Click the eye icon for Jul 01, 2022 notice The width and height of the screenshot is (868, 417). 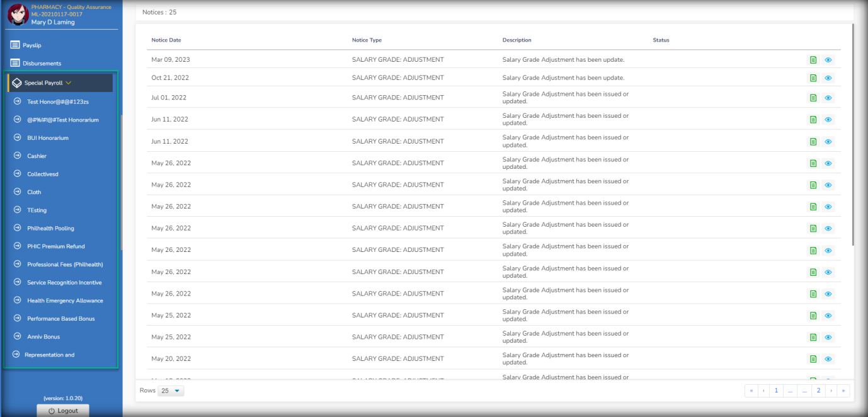(x=828, y=98)
